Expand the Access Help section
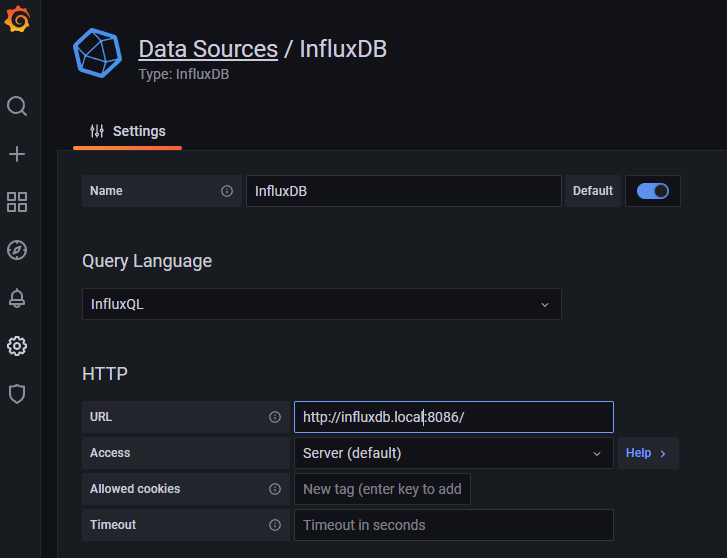The height and width of the screenshot is (558, 727). pyautogui.click(x=648, y=453)
